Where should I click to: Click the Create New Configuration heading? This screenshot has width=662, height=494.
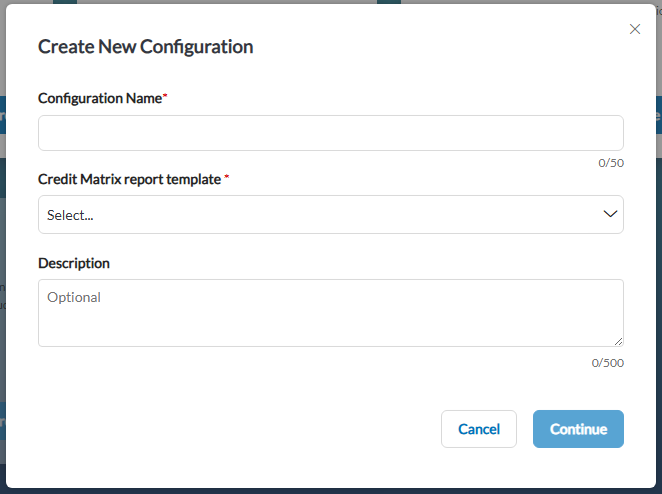146,46
